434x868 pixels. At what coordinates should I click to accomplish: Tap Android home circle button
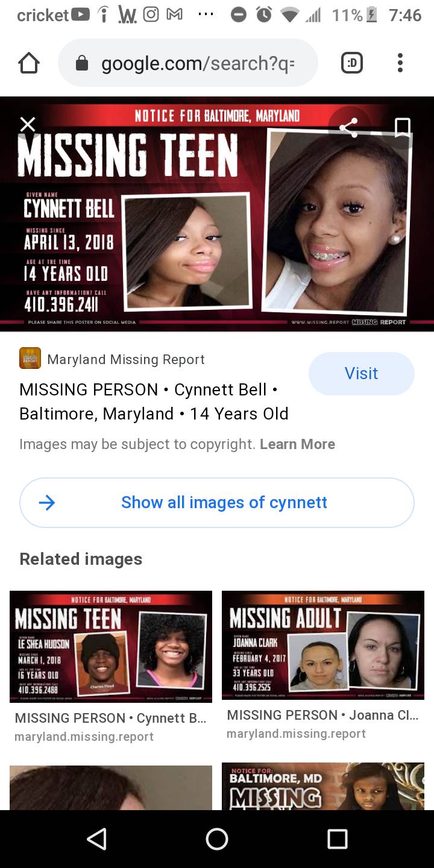pos(217,839)
